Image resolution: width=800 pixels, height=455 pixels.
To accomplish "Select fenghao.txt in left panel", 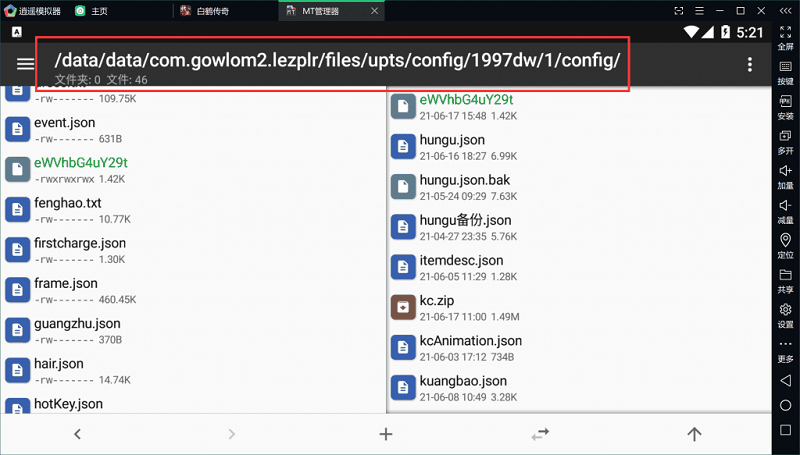I will [x=67, y=203].
